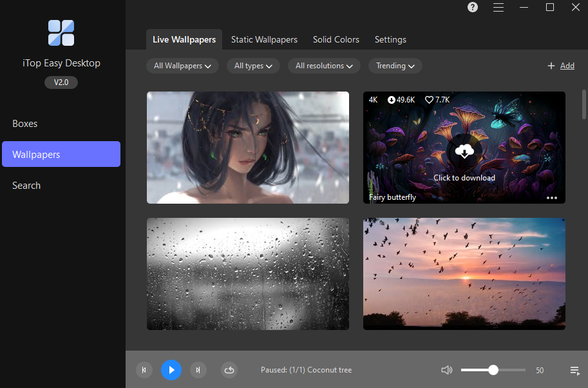Open the hamburger menu icon in title bar
Screen dimensions: 588x388
(498, 8)
